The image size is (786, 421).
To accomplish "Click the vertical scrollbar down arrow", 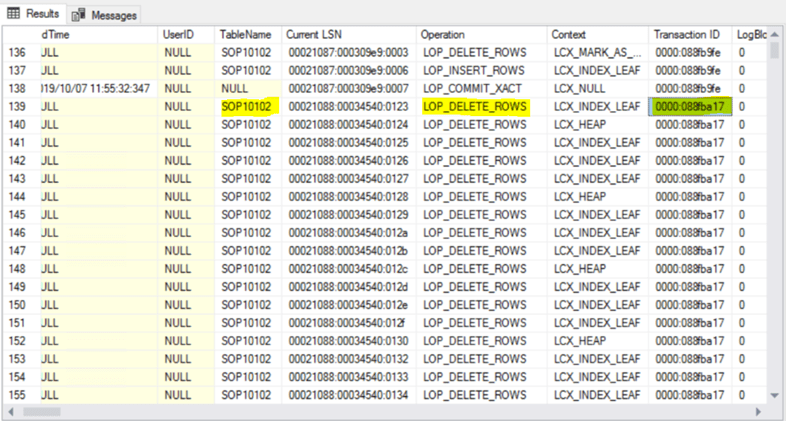I will tap(776, 396).
